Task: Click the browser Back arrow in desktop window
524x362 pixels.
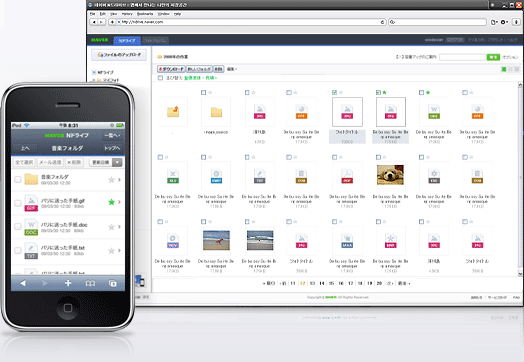Action: pyautogui.click(x=94, y=22)
